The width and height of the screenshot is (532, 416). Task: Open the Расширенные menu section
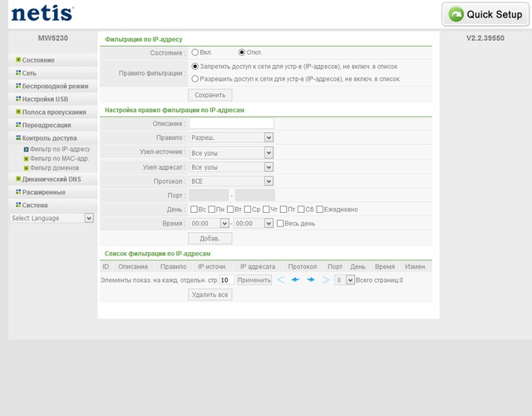(x=44, y=192)
